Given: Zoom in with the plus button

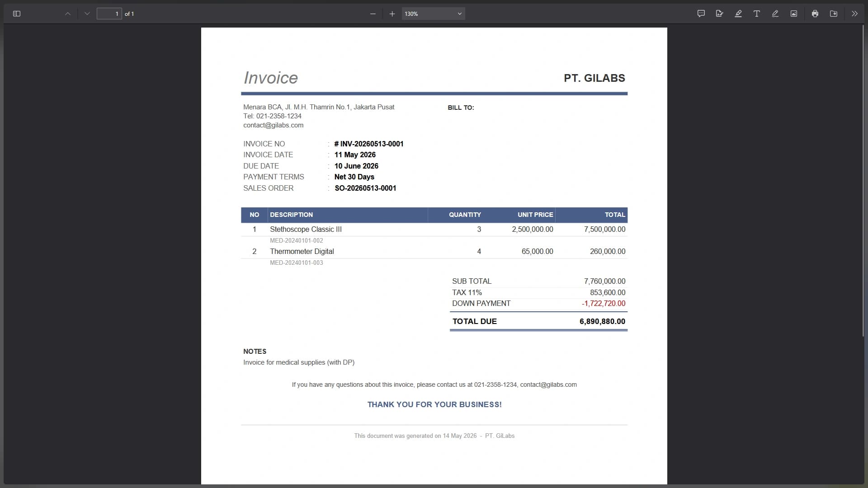Looking at the screenshot, I should pos(392,14).
